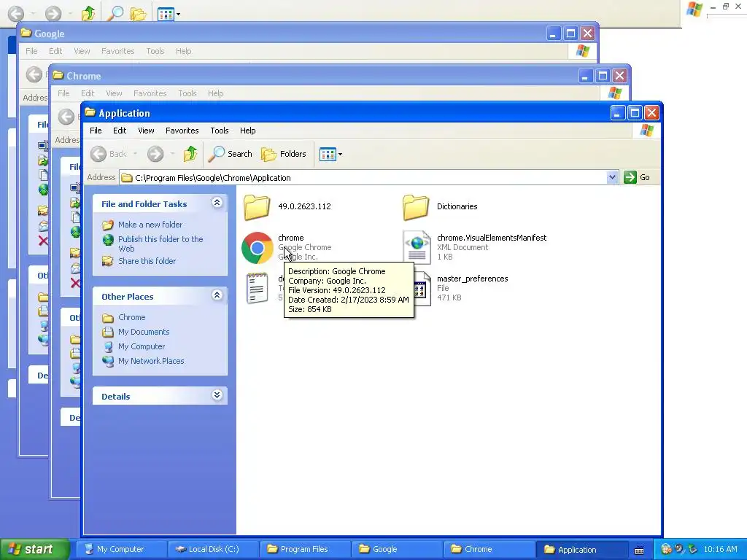This screenshot has height=560, width=747.
Task: Select the master_preferences file name
Action: click(472, 279)
